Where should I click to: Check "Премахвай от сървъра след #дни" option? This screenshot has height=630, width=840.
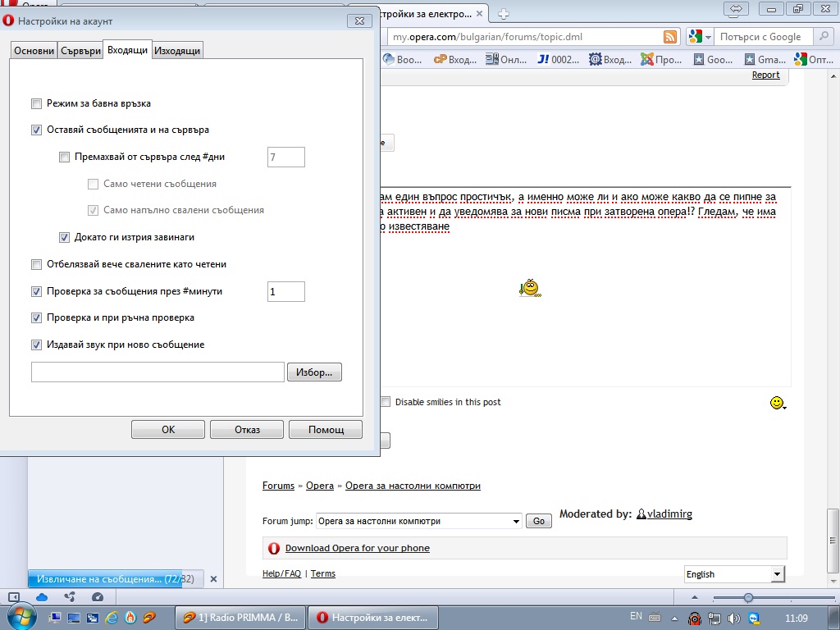pos(65,157)
